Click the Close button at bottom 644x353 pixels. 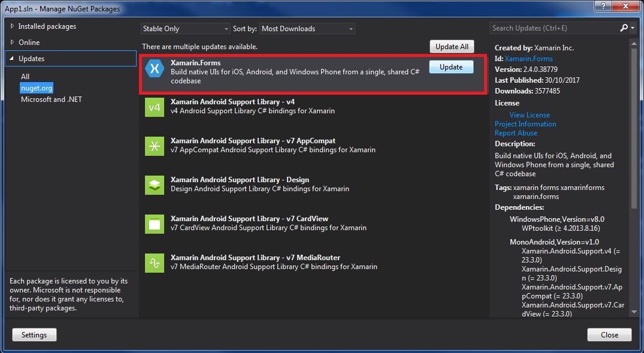click(x=609, y=335)
